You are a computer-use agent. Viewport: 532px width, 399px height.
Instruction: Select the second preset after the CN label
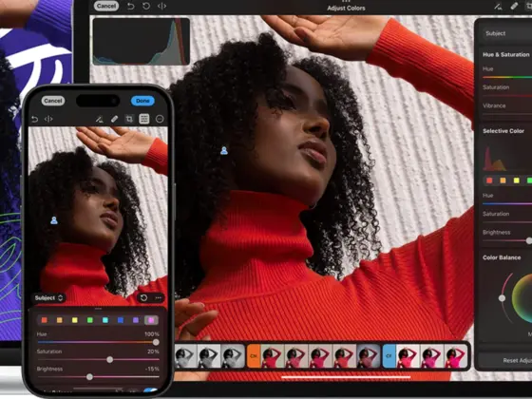[x=296, y=356]
